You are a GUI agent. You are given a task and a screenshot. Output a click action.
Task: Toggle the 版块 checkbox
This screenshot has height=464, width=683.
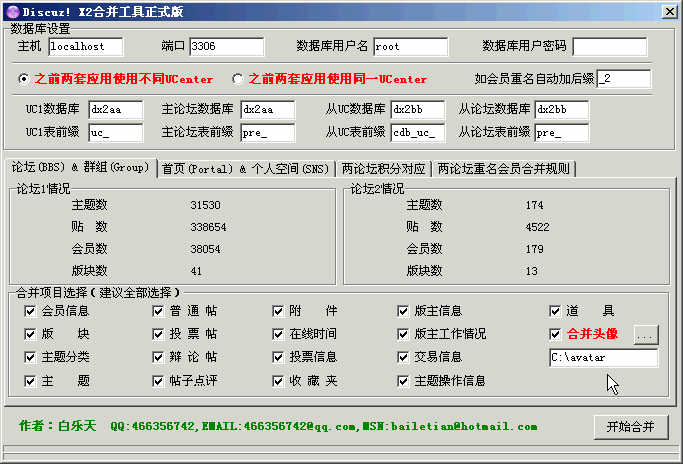pos(30,334)
